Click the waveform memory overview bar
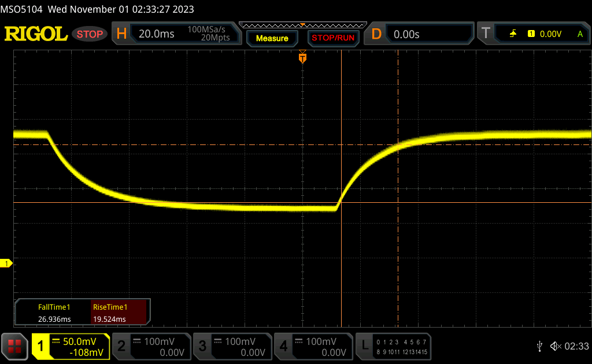 [303, 25]
